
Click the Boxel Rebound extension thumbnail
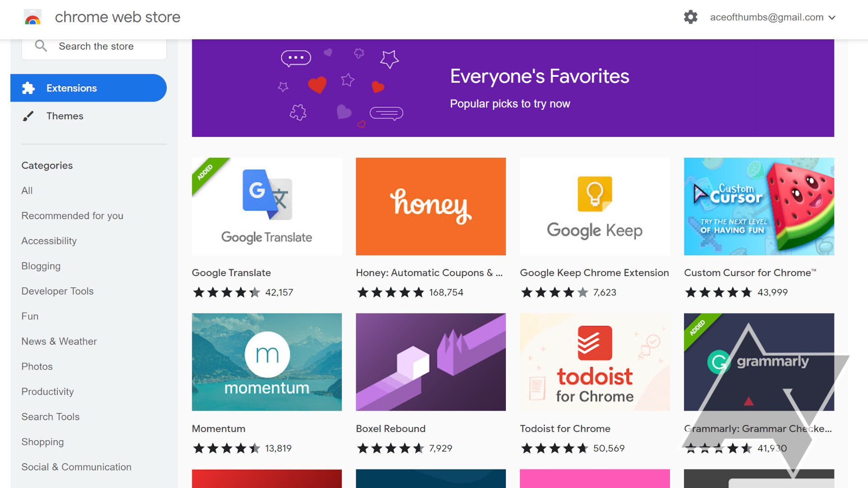coord(430,361)
